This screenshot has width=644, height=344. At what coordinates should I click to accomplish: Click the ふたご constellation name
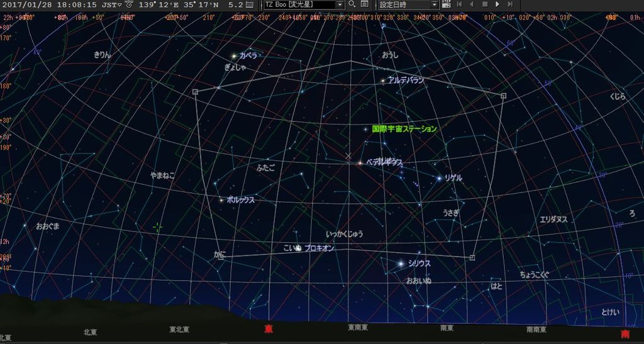(266, 168)
